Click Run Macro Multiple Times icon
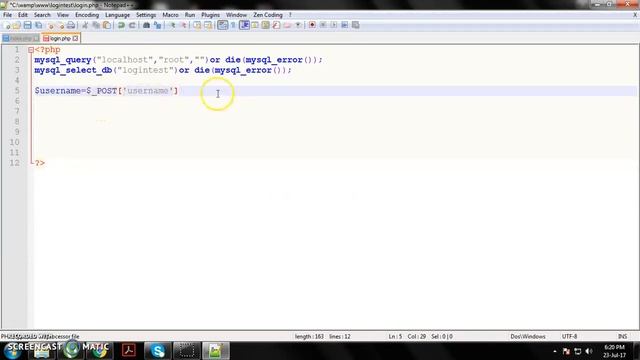The width and height of the screenshot is (640, 360). [x=344, y=25]
